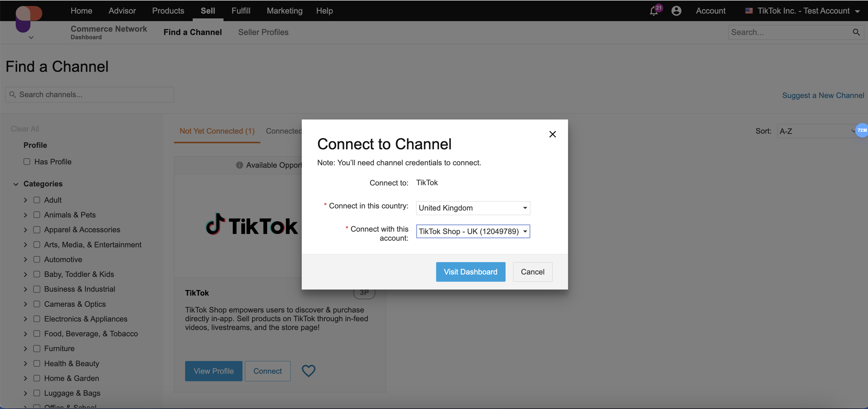Image resolution: width=868 pixels, height=409 pixels.
Task: Favorite TikTok with the heart icon
Action: (x=308, y=371)
